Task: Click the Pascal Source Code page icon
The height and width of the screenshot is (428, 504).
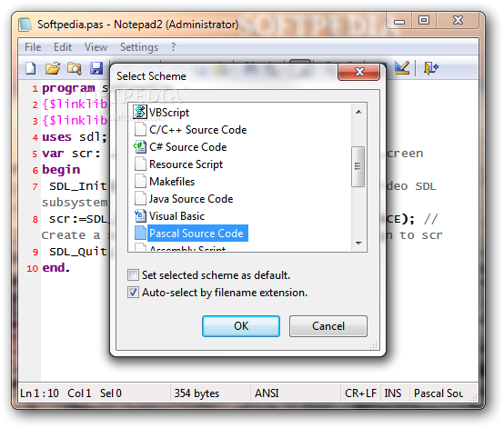Action: 140,234
